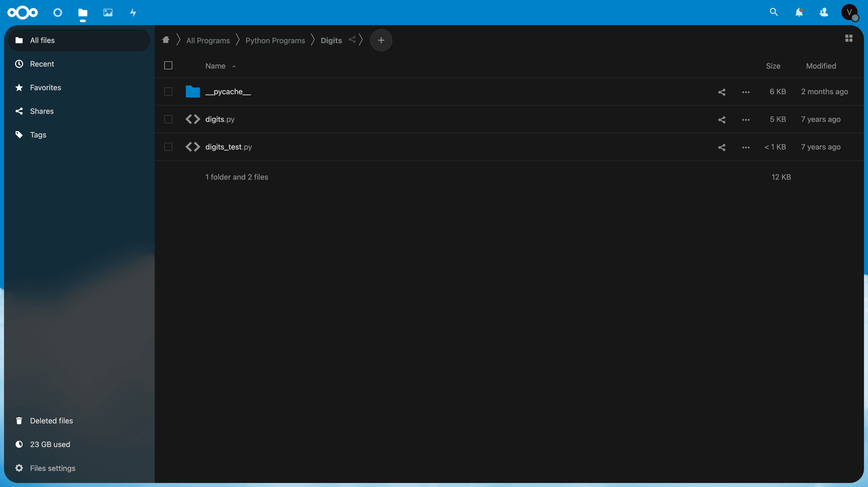Select the Recent files menu item
The height and width of the screenshot is (487, 868).
42,63
